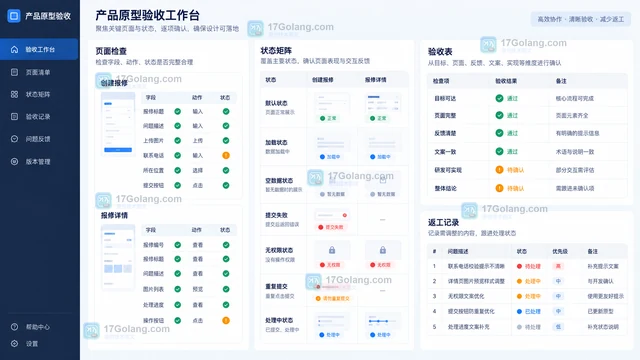Click the 版本管理 sidebar icon
Image resolution: width=640 pixels, height=360 pixels.
click(14, 162)
